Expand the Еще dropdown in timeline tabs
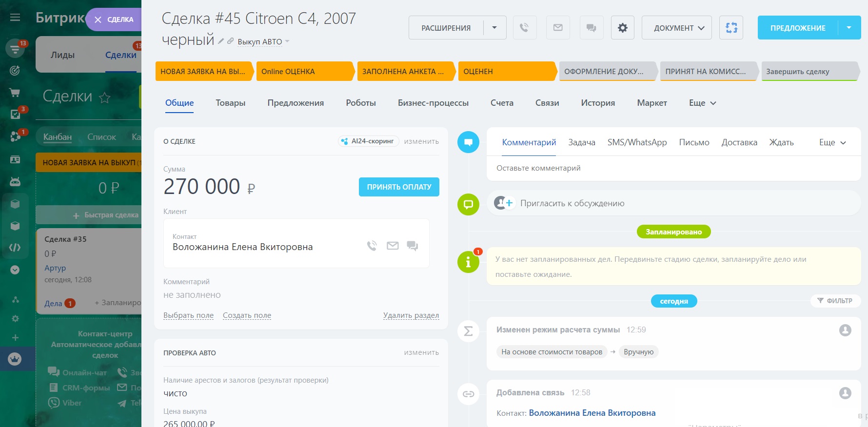Screen dimensions: 868x427 click(x=832, y=142)
